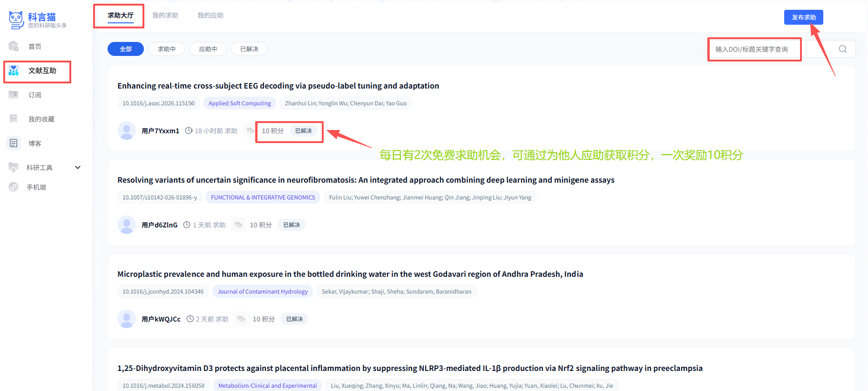868x391 pixels.
Task: Click the comment icon in 用户d6ZlnG row
Action: click(x=238, y=225)
